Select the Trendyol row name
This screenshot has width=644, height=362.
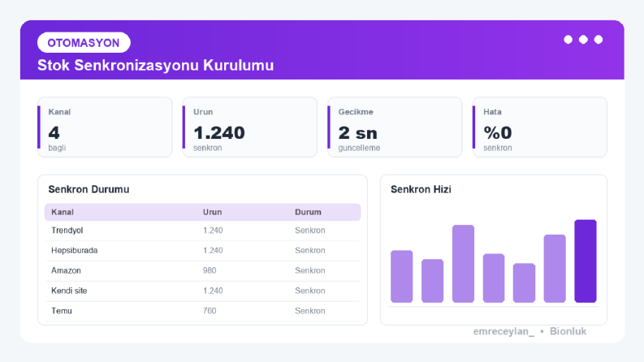tap(67, 231)
